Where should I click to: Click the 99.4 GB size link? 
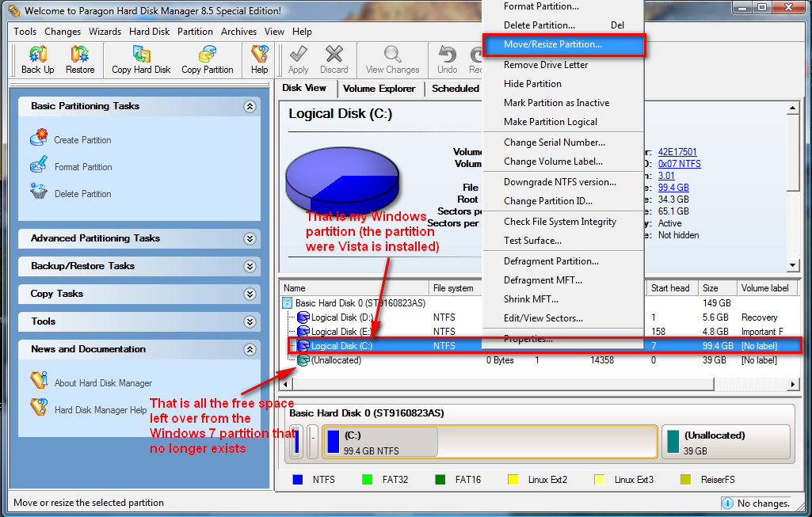[673, 188]
